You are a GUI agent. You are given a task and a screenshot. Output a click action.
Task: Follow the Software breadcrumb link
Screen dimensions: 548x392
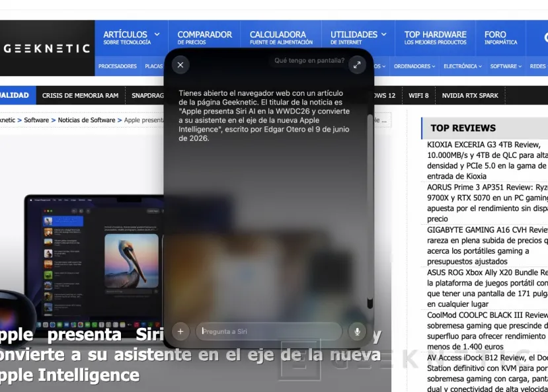pyautogui.click(x=36, y=120)
